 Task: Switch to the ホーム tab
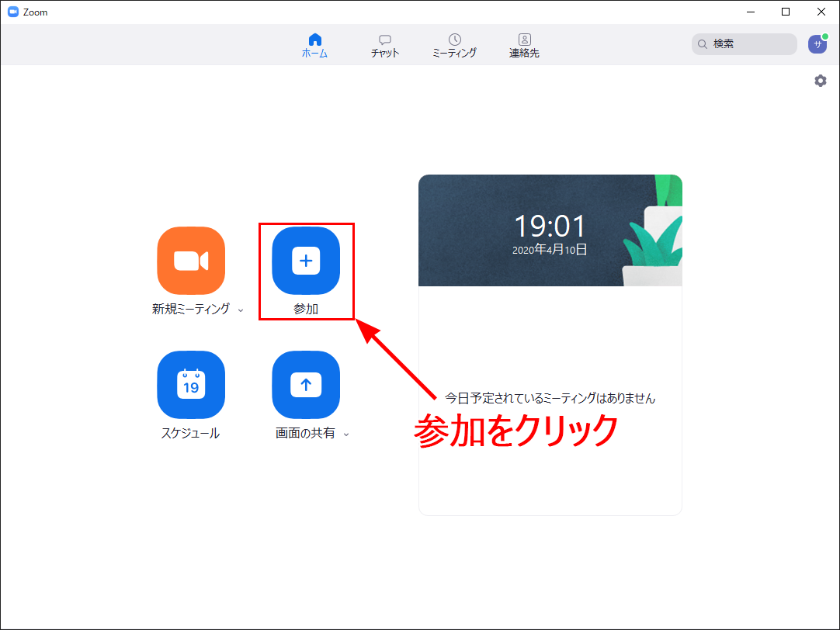pyautogui.click(x=314, y=46)
